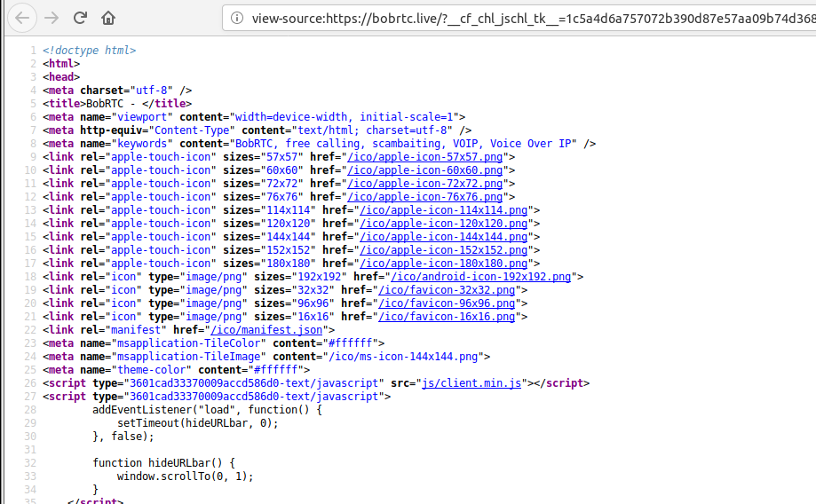Screen dimensions: 816x504
Task: Click the theme-color meta name text
Action: [x=152, y=370]
